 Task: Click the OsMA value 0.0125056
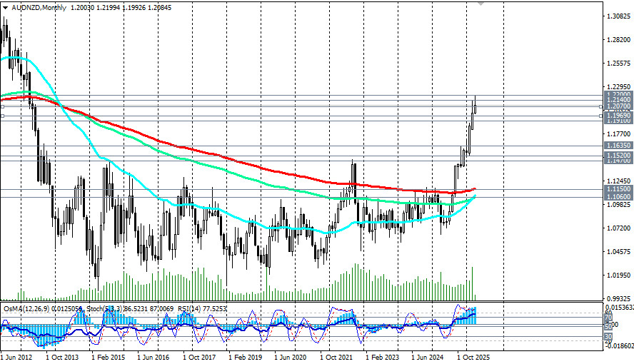pyautogui.click(x=67, y=308)
